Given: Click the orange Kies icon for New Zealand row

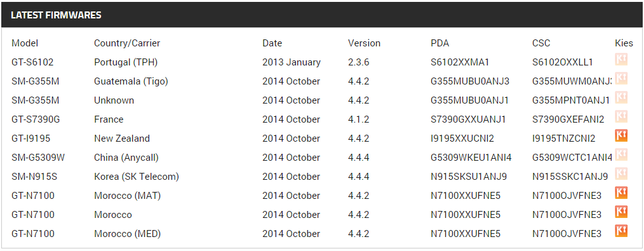Looking at the screenshot, I should coord(621,136).
